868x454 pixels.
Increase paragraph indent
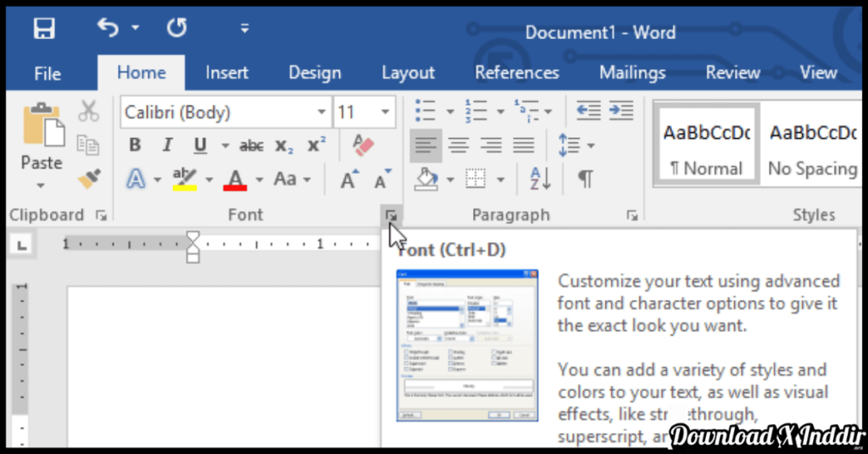click(621, 111)
